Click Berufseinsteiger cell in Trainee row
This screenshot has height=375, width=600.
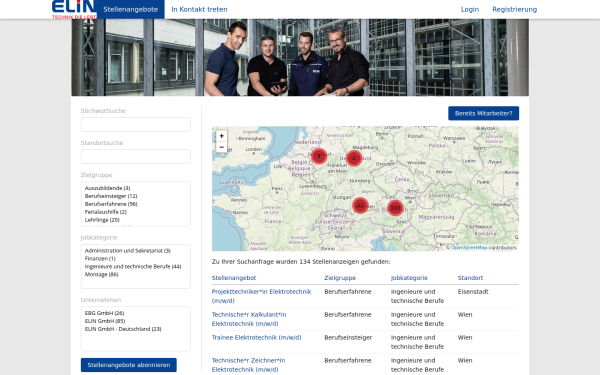point(348,338)
